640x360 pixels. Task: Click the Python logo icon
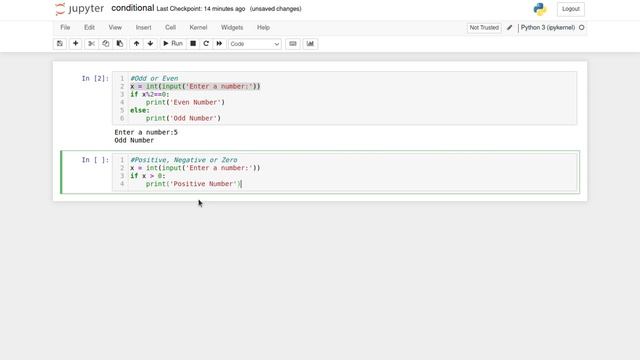(x=540, y=9)
